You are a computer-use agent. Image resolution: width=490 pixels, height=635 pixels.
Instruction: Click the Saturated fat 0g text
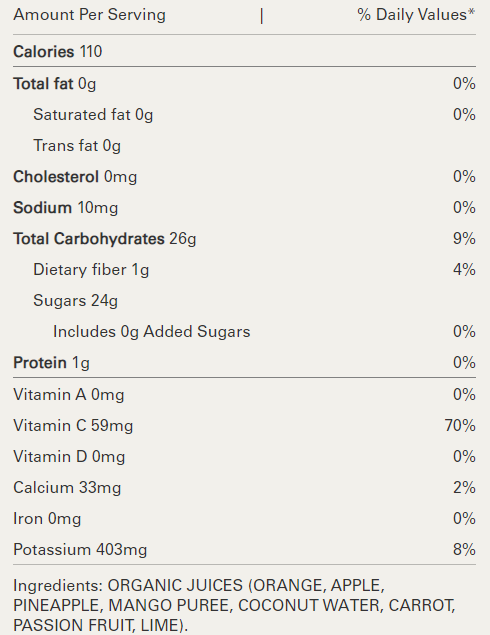coord(93,115)
